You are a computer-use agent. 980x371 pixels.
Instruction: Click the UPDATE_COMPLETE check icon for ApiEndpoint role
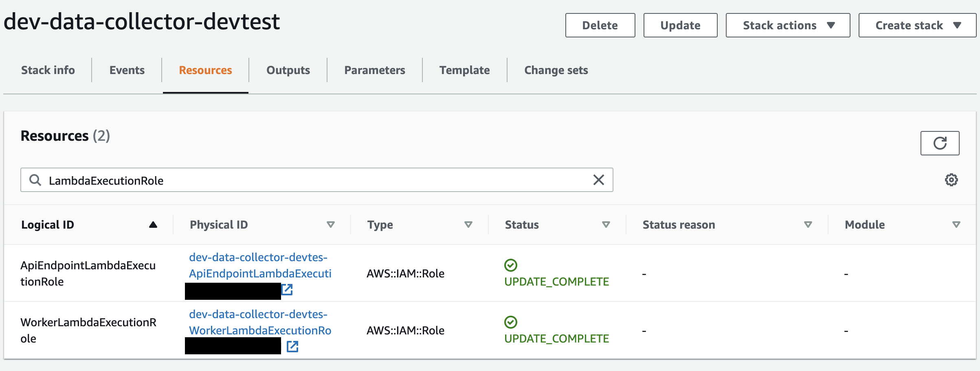click(510, 265)
